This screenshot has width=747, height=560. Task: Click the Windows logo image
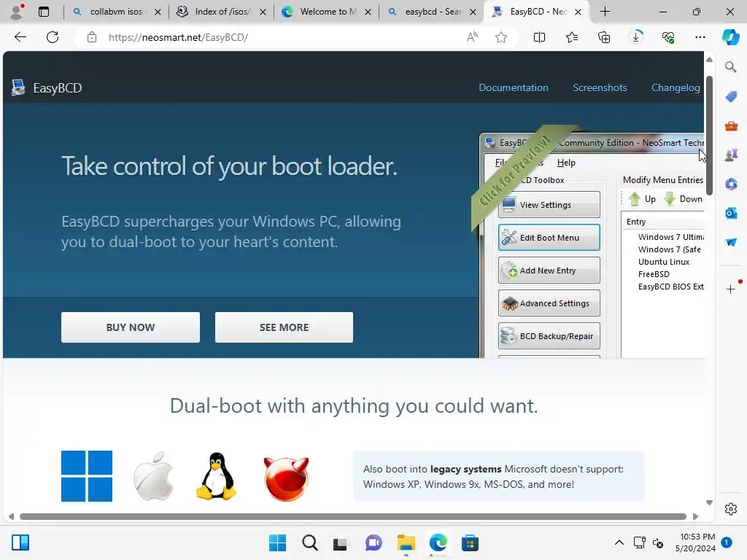[87, 476]
